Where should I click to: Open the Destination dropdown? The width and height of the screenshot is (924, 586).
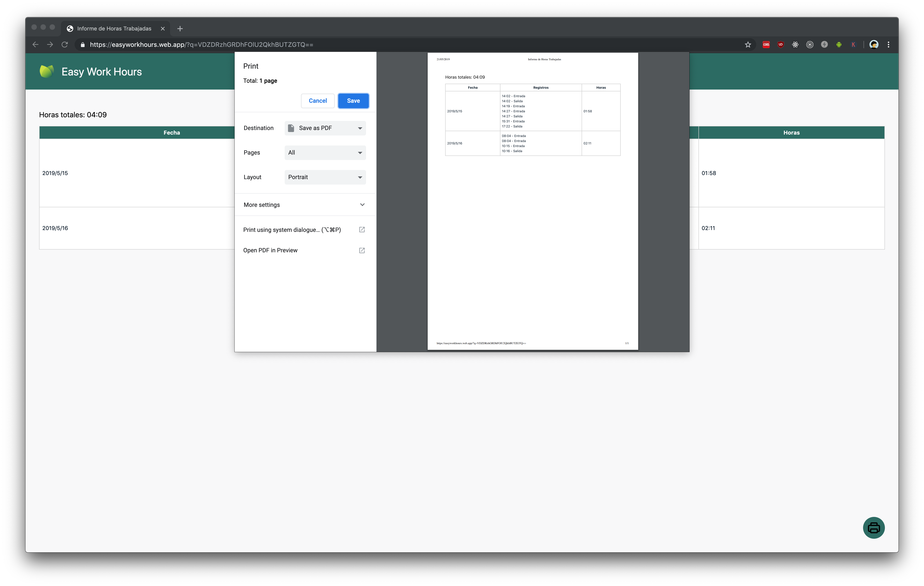pyautogui.click(x=325, y=128)
